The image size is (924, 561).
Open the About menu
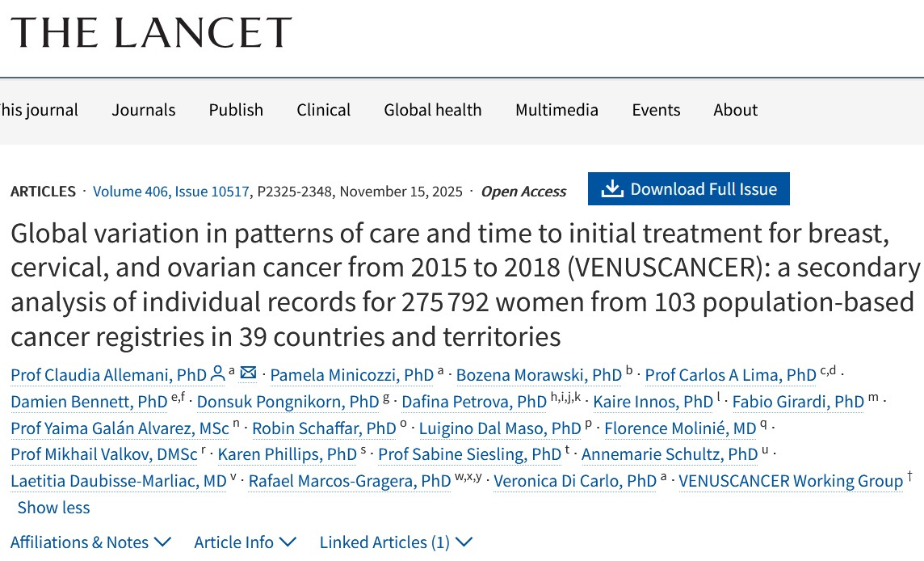pyautogui.click(x=736, y=110)
